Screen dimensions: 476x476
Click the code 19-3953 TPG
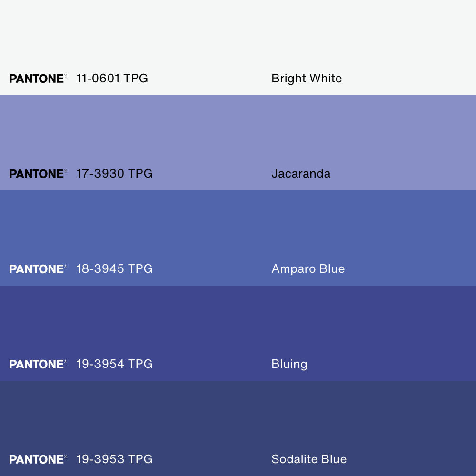point(114,459)
